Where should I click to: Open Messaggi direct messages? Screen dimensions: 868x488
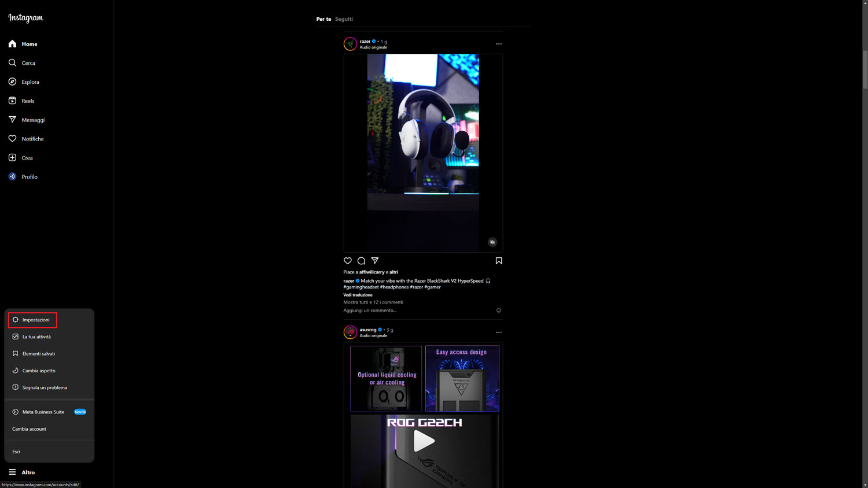[x=27, y=120]
